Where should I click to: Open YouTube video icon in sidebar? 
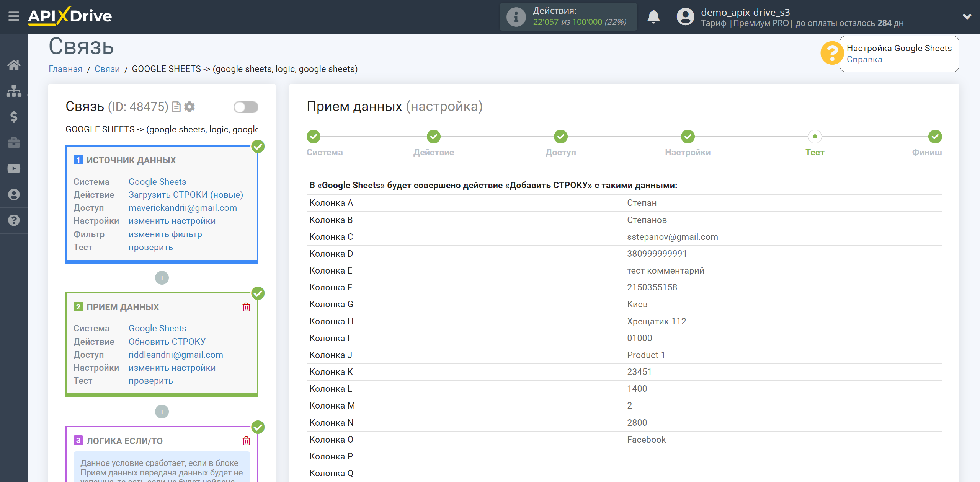pos(14,169)
